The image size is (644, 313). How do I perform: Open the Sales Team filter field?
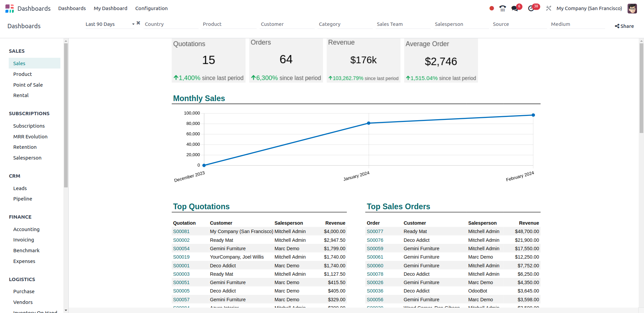click(x=403, y=24)
